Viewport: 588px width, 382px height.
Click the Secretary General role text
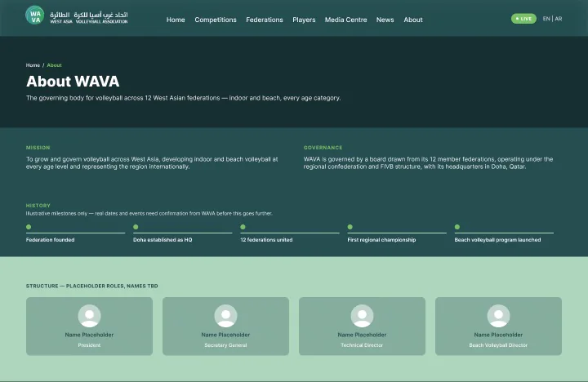pos(225,345)
